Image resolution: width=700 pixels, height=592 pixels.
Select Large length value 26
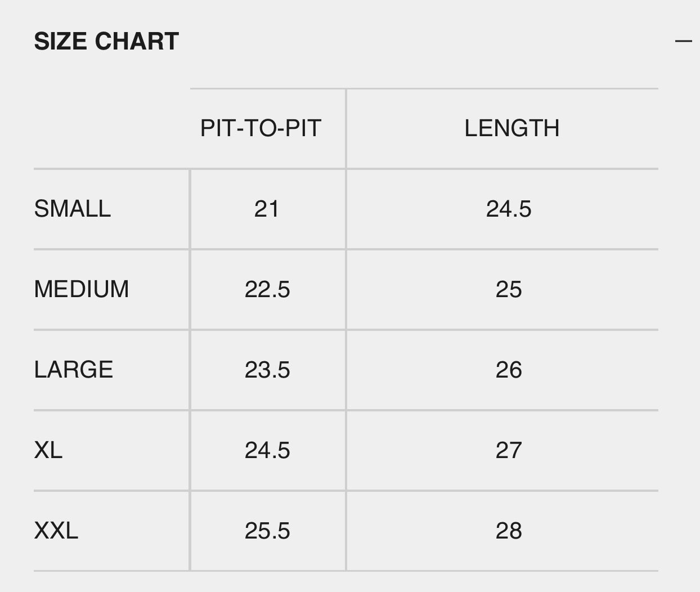(x=509, y=370)
